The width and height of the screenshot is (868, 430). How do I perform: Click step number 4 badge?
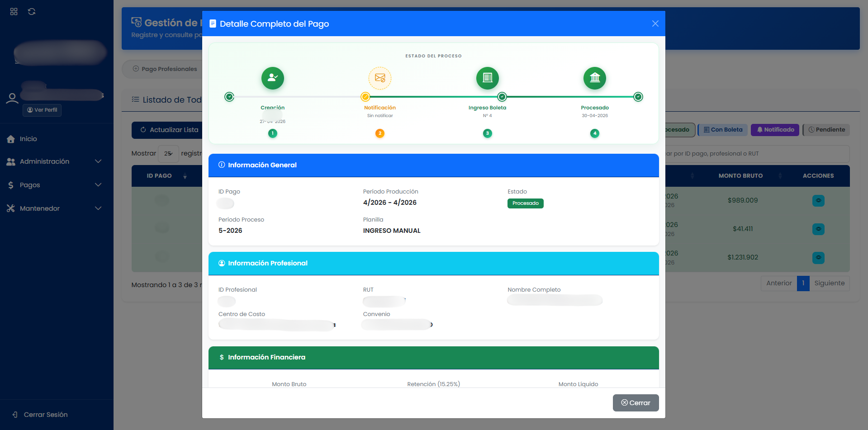(x=595, y=133)
